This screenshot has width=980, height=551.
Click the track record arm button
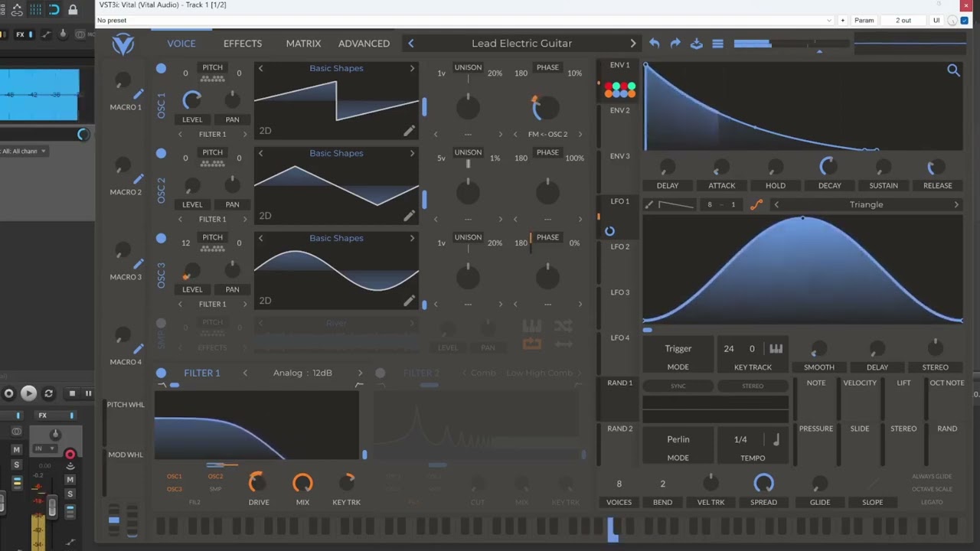pyautogui.click(x=70, y=455)
